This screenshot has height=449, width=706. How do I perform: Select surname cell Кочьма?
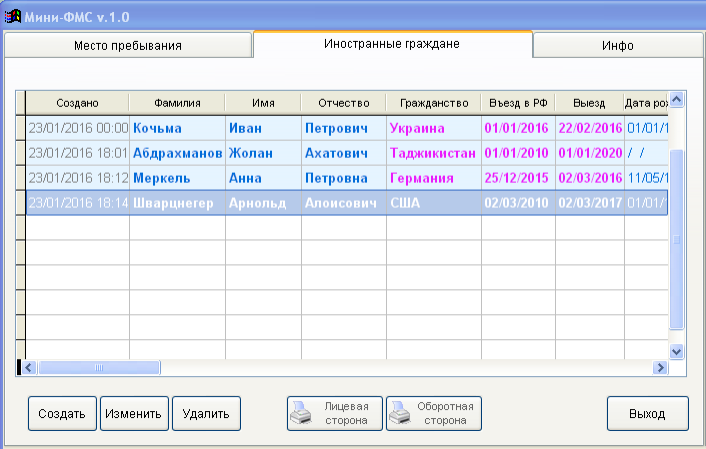(177, 128)
